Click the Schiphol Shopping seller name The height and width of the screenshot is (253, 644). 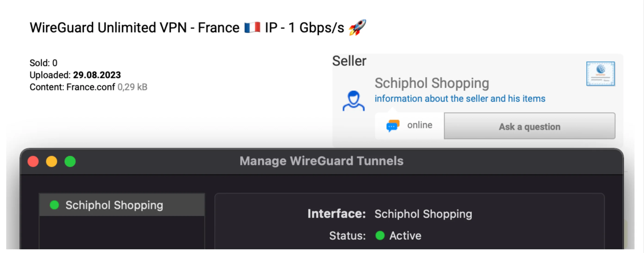tap(431, 83)
